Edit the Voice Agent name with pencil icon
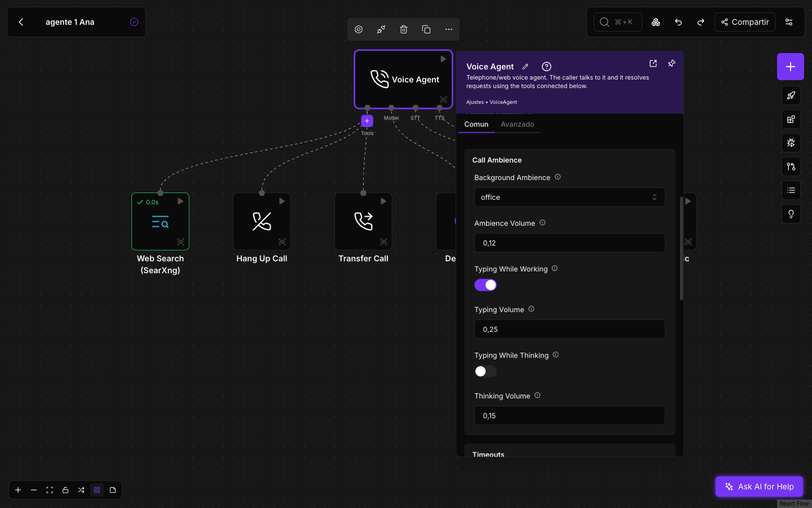This screenshot has height=508, width=812. 526,67
